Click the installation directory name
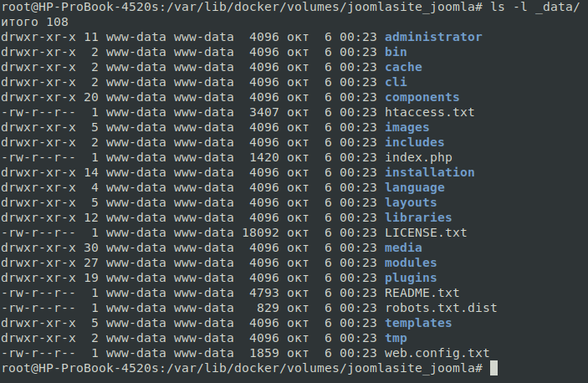The height and width of the screenshot is (383, 588). [x=429, y=172]
